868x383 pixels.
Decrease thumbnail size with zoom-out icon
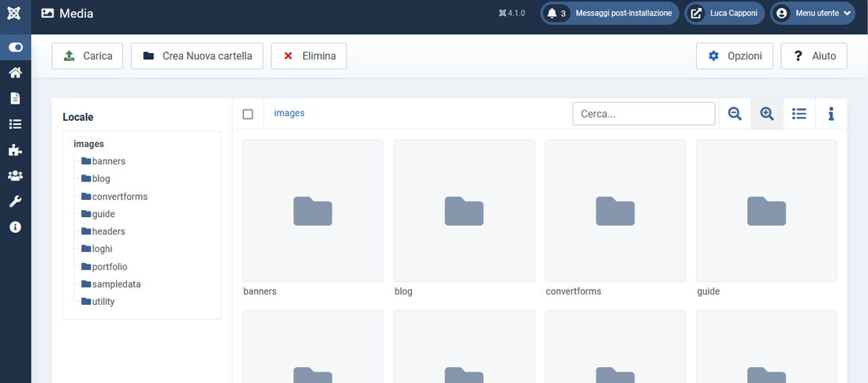tap(735, 114)
